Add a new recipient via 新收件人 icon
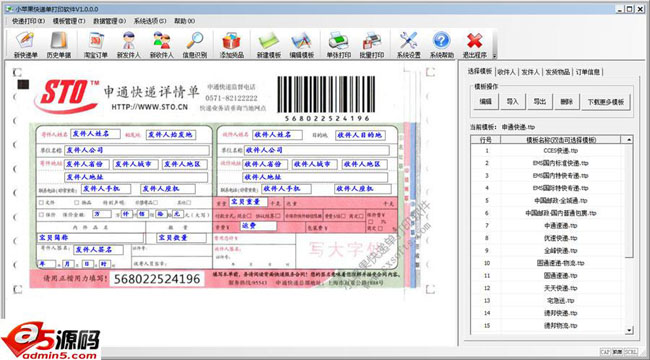Screen dimensions: 650x360 [x=161, y=45]
